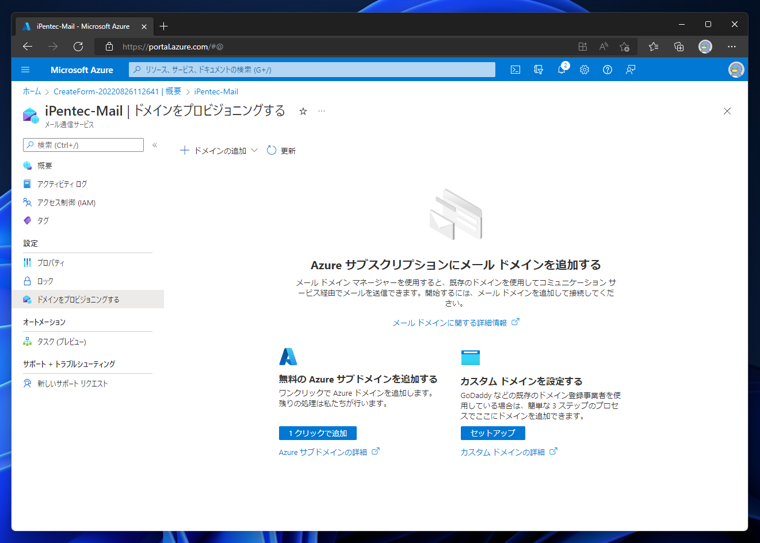Image resolution: width=760 pixels, height=543 pixels.
Task: Launch Cloud Shell from the top bar
Action: pos(515,70)
